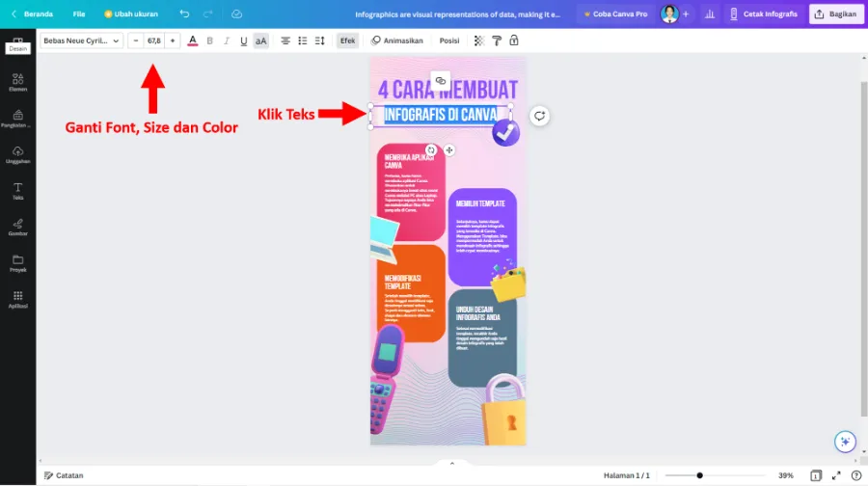Image resolution: width=868 pixels, height=486 pixels.
Task: Click the link icon above selected text
Action: (x=440, y=81)
